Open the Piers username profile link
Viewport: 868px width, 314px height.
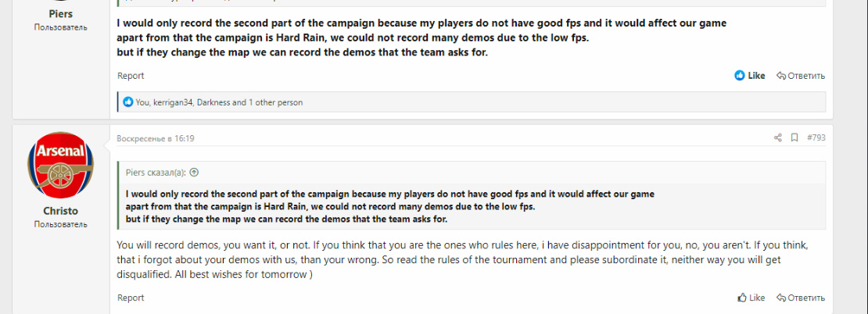click(x=60, y=13)
